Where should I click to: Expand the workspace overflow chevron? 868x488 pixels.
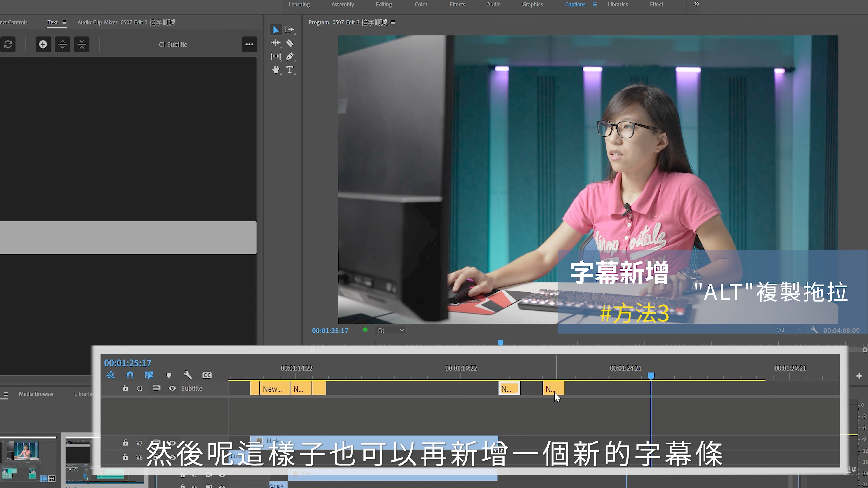click(696, 4)
